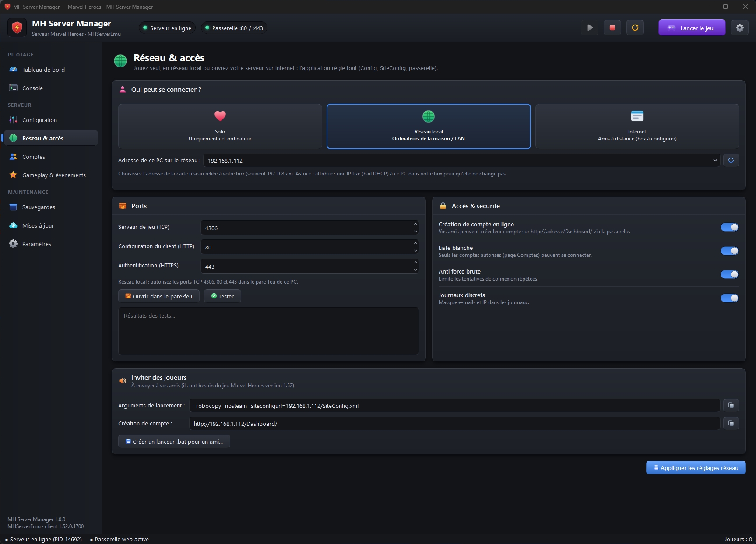Toggle the Anti force brute switch
The height and width of the screenshot is (544, 756).
point(729,274)
